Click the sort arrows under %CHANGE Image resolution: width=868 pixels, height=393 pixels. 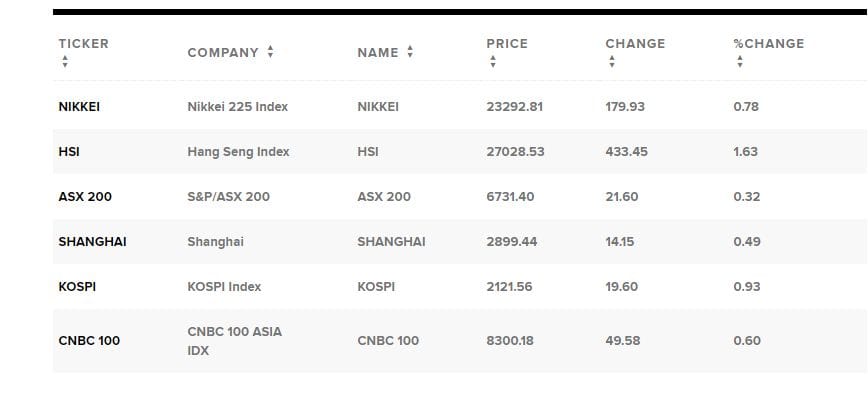coord(740,61)
